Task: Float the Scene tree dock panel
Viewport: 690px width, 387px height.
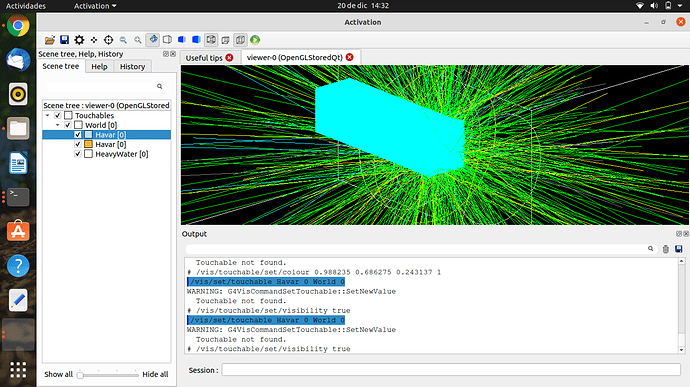Action: [166, 54]
